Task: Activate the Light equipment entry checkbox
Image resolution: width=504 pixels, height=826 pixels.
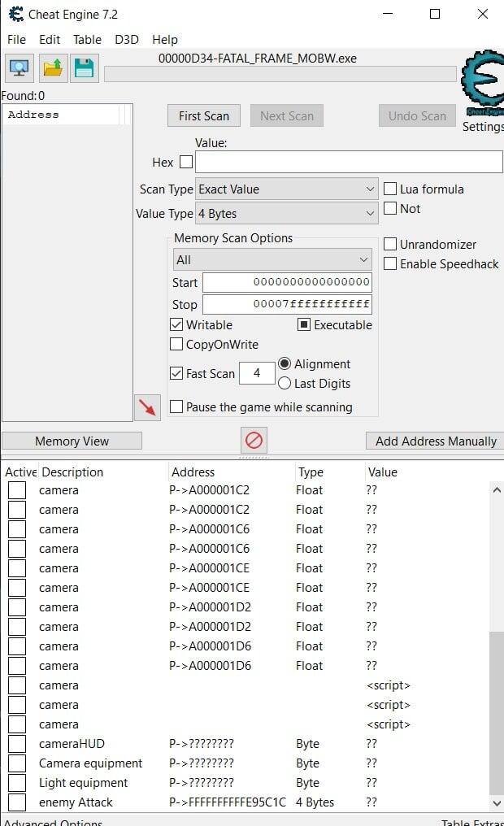Action: [17, 783]
